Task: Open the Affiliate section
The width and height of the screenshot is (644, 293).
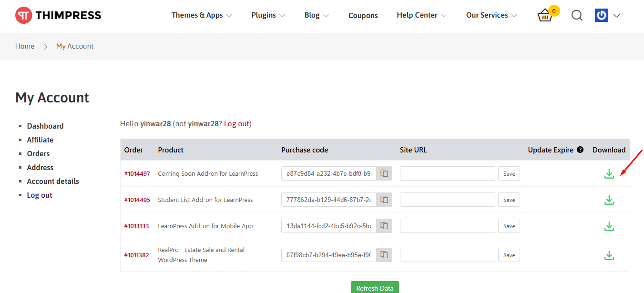Action: (x=40, y=140)
